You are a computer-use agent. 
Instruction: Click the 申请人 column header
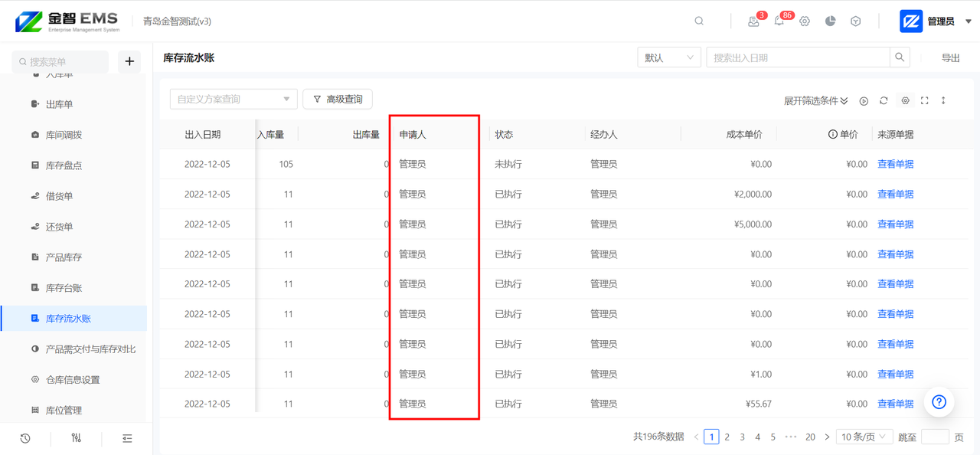[x=413, y=134]
